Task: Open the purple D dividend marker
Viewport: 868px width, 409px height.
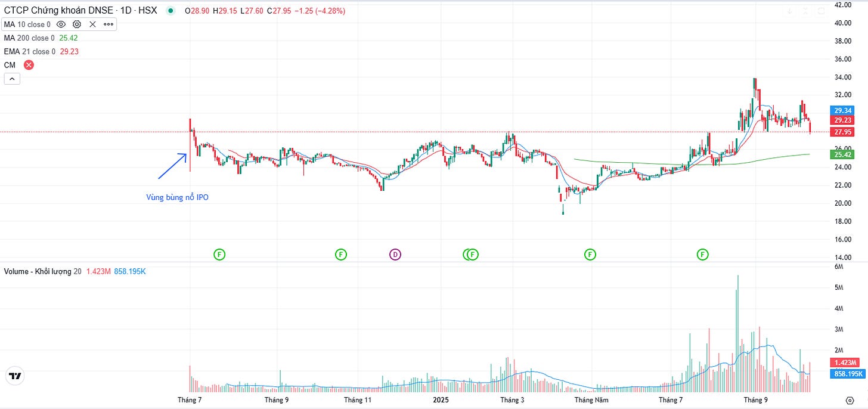Action: (x=395, y=255)
